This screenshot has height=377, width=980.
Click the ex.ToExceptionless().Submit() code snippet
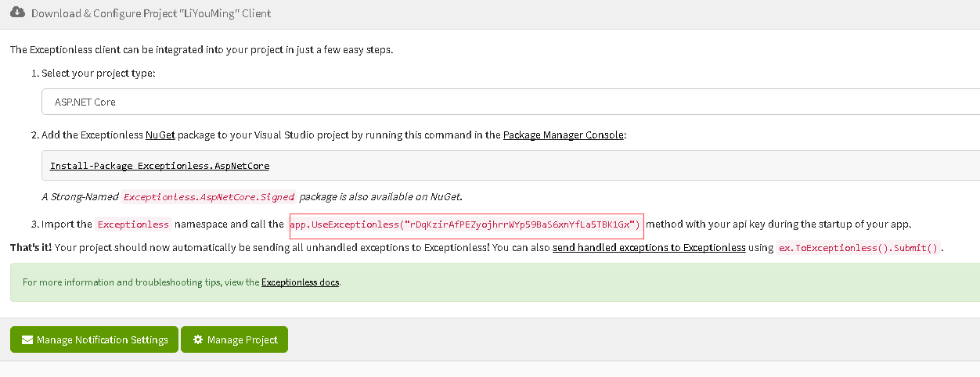tap(858, 247)
